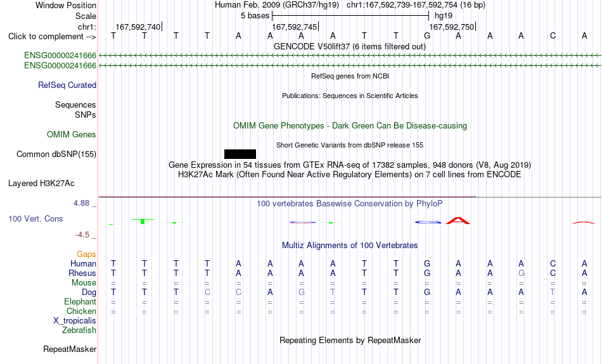Click the 'GENCODE V50lift37 (6 items filtered out)' title
This screenshot has width=602, height=364.
coord(350,46)
